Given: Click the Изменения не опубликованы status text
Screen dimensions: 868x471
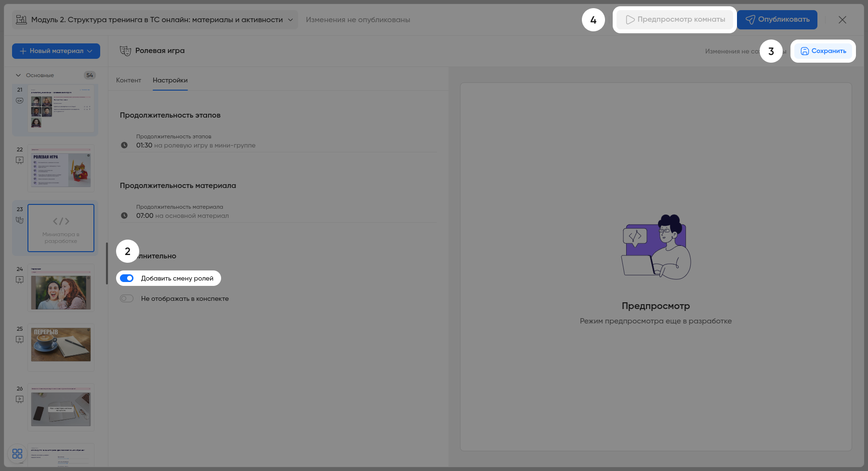Looking at the screenshot, I should coord(358,20).
